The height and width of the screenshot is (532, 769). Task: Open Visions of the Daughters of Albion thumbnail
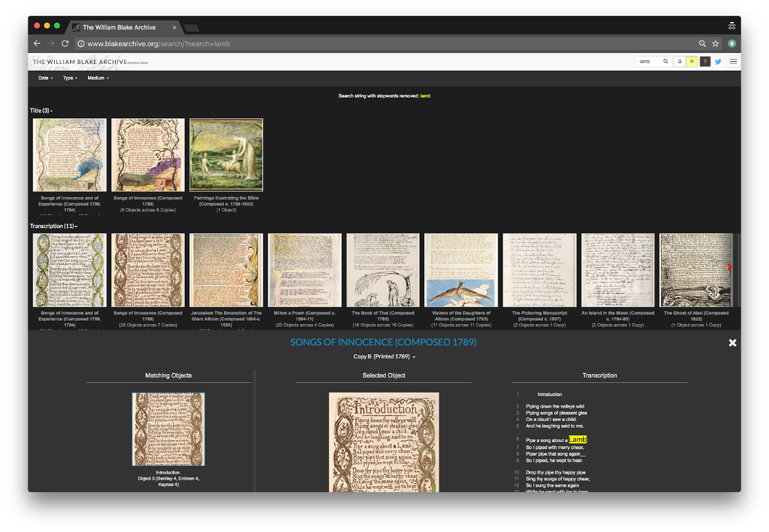(461, 270)
